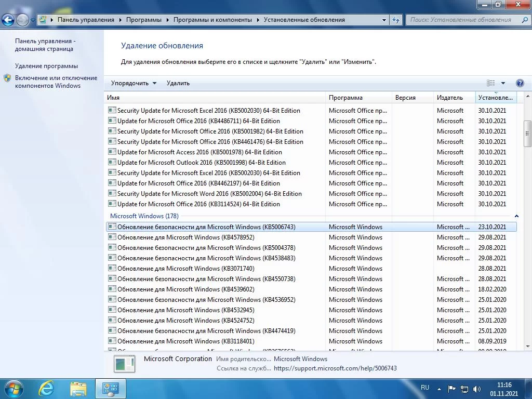Select update KB4578952 in the list
Image resolution: width=532 pixels, height=399 pixels.
[x=185, y=237]
